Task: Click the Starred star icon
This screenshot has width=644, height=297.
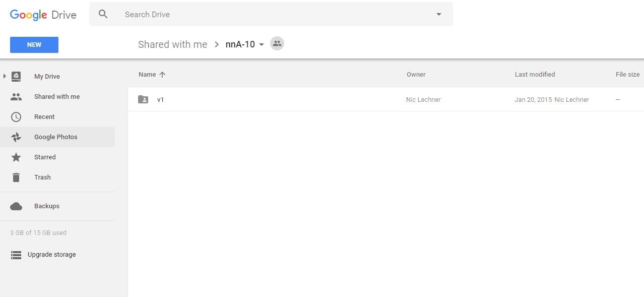Action: pos(16,157)
